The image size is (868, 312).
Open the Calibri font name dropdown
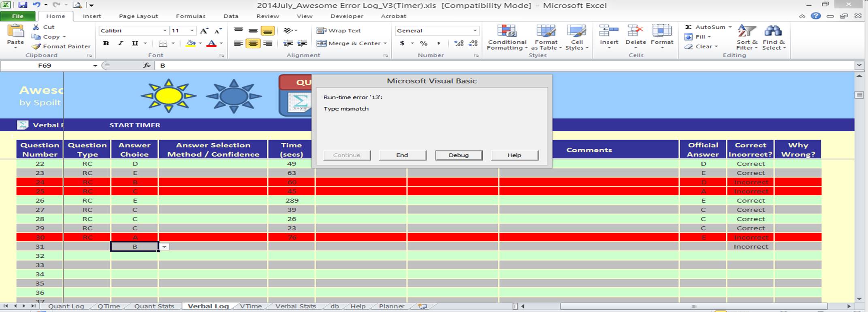[x=165, y=31]
